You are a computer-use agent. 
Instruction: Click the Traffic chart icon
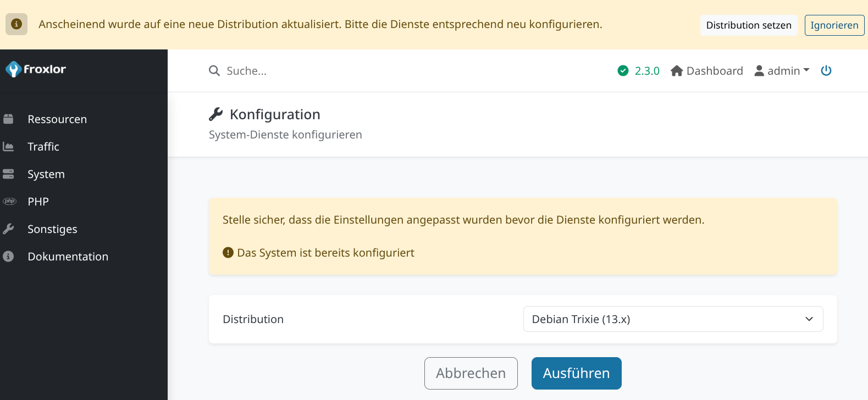[x=8, y=147]
